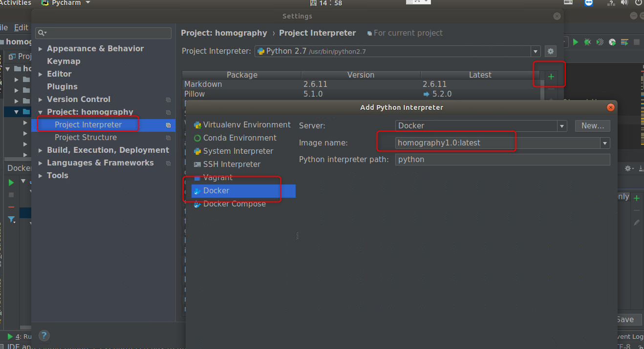The height and width of the screenshot is (349, 644).
Task: Open Keymap settings page
Action: pyautogui.click(x=64, y=62)
